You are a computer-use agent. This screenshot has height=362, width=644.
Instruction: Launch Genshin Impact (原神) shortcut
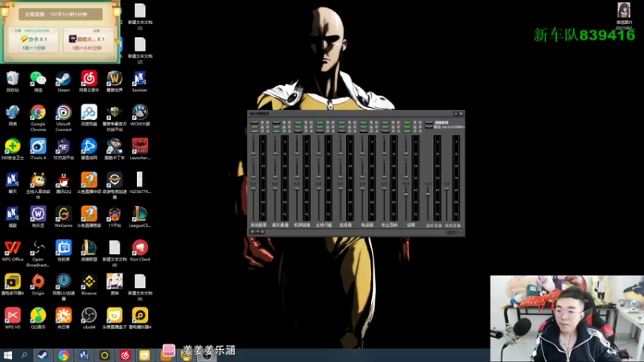114,285
